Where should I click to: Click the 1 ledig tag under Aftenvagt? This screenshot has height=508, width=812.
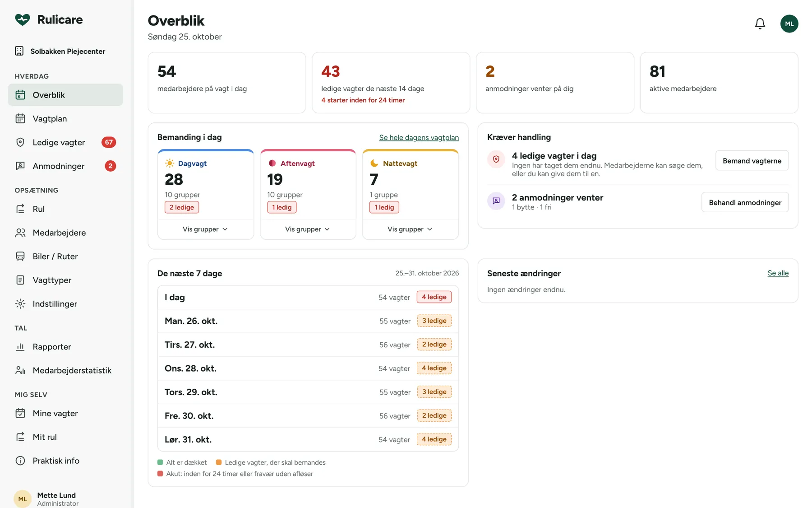point(281,207)
